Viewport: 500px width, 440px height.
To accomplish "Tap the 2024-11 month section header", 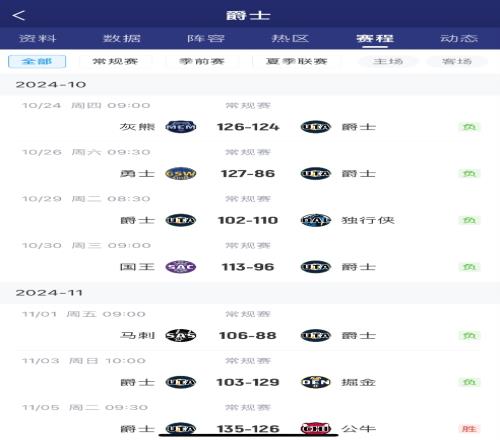I will tap(250, 293).
